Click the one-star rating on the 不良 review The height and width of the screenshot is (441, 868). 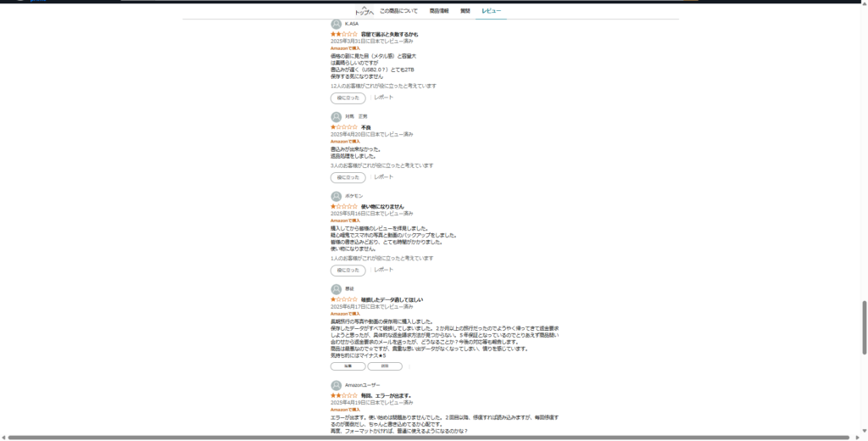click(x=344, y=127)
